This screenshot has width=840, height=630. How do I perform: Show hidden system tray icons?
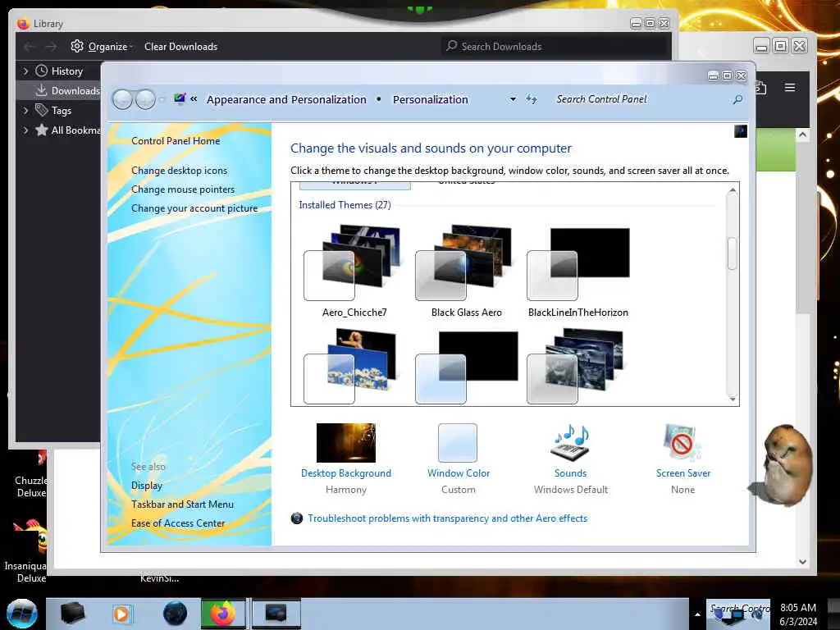click(x=697, y=614)
